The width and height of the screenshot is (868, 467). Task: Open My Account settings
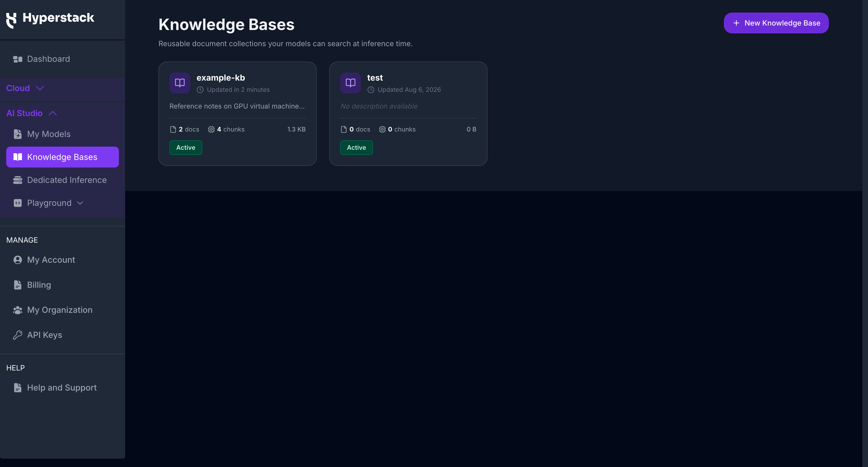click(x=62, y=260)
